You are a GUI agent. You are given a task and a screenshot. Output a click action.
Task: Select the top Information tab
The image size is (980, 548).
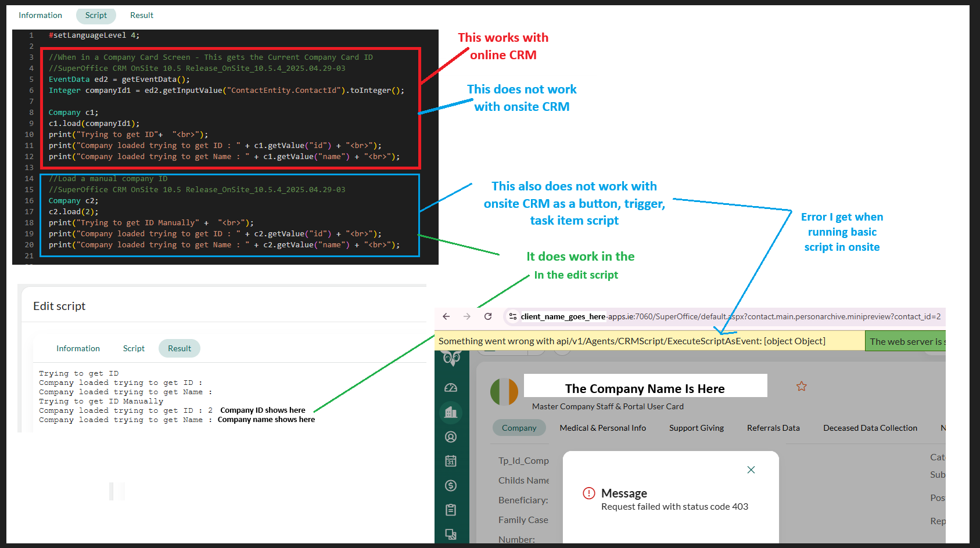click(x=40, y=15)
